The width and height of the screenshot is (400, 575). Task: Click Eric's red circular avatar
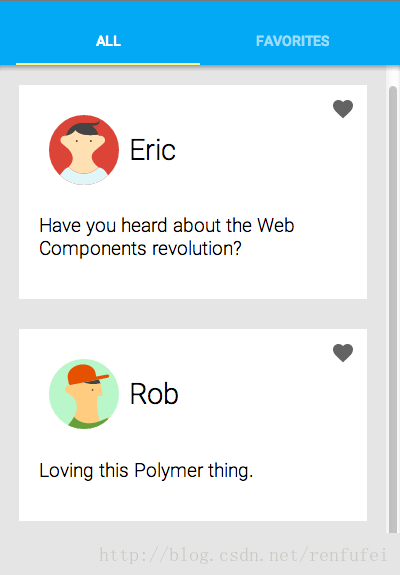tap(84, 150)
